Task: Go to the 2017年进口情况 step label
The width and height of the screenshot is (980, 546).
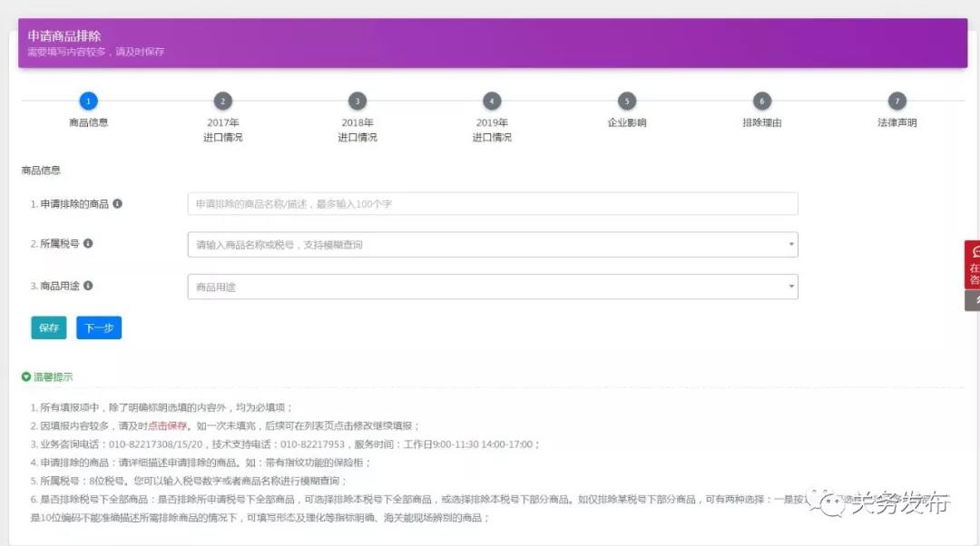Action: (x=222, y=130)
